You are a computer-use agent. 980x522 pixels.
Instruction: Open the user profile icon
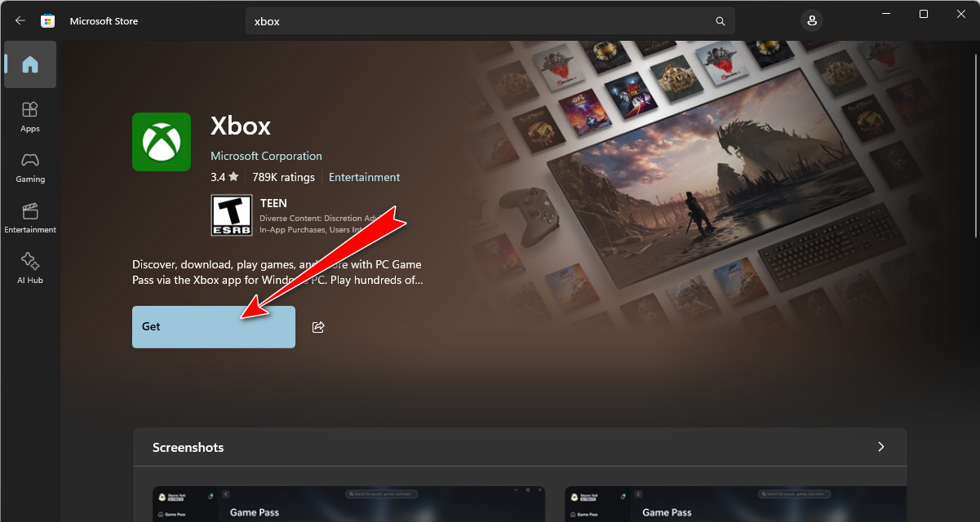[811, 21]
